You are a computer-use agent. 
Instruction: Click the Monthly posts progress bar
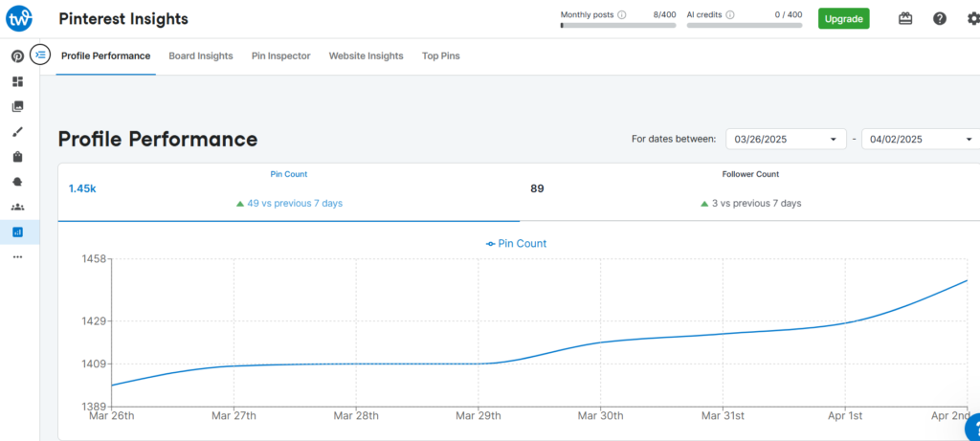[x=618, y=26]
